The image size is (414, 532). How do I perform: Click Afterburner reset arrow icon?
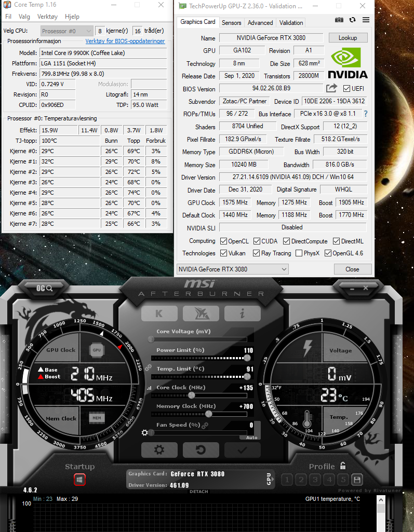pos(201,450)
